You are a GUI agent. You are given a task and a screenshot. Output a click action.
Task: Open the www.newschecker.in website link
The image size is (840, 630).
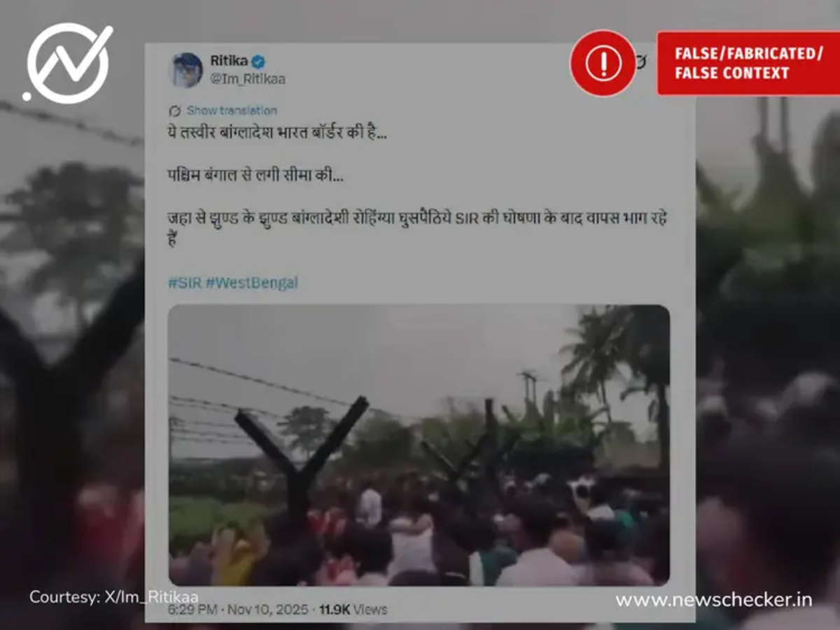pos(713,600)
